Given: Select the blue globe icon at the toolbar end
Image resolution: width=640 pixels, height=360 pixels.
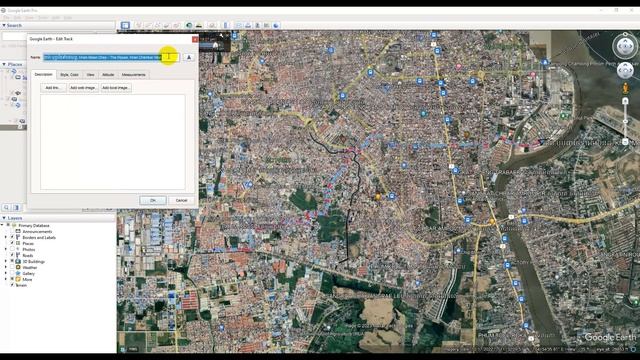Looking at the screenshot, I should pyautogui.click(x=276, y=25).
